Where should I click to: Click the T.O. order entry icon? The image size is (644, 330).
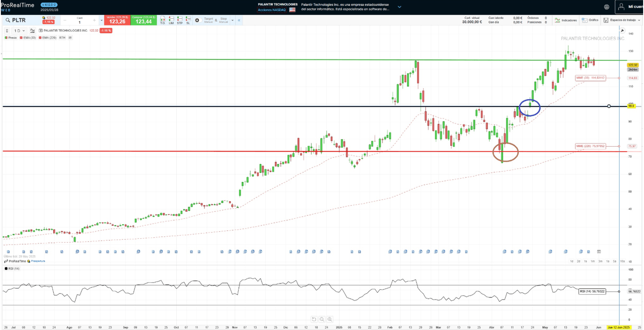[163, 20]
